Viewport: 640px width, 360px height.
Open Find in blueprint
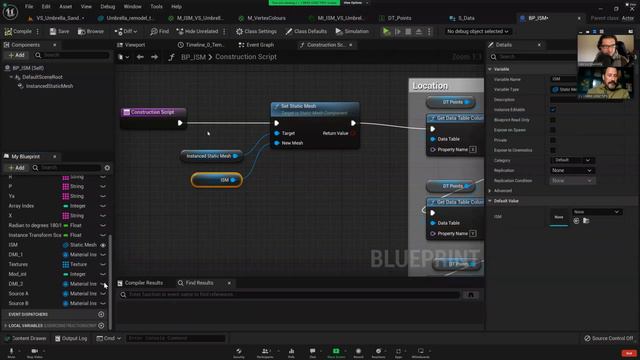point(160,31)
